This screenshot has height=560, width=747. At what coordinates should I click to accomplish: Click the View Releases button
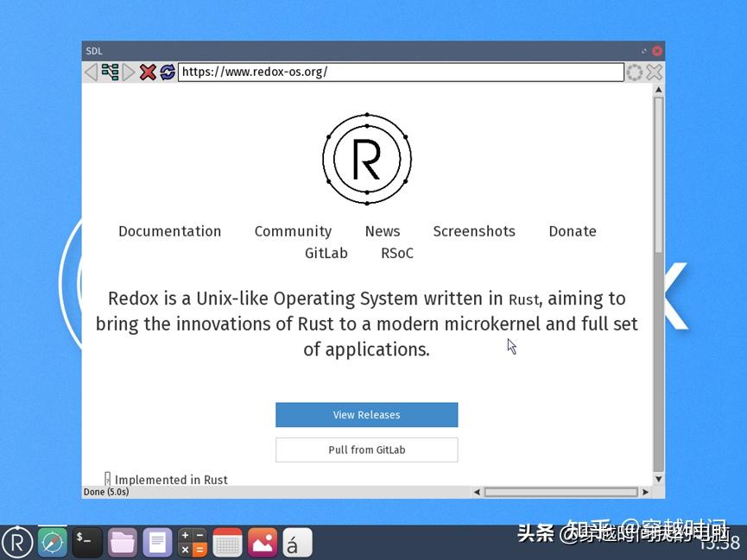366,415
